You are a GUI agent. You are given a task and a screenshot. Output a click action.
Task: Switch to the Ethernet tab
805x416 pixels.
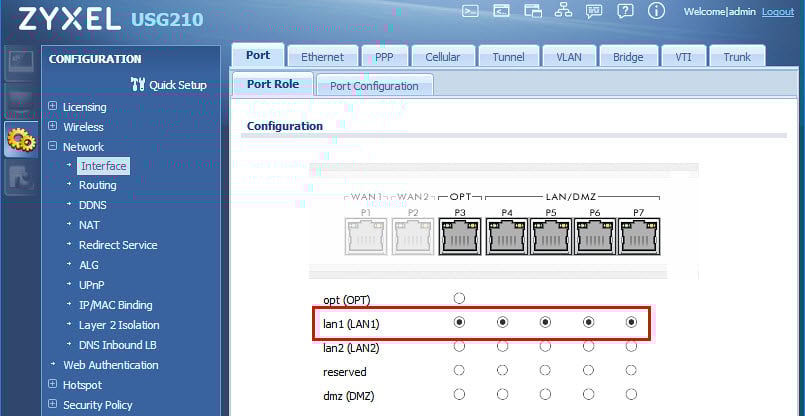(322, 56)
